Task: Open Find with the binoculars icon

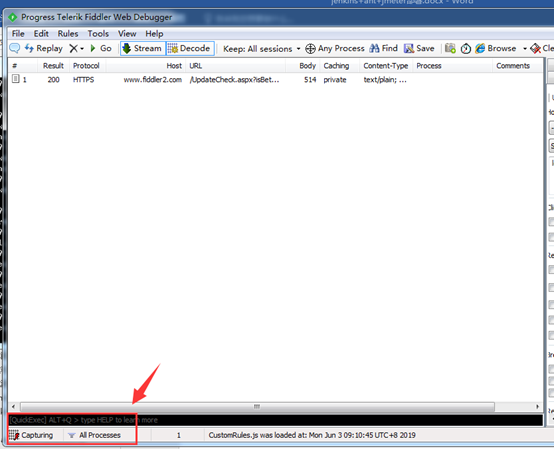Action: click(384, 48)
